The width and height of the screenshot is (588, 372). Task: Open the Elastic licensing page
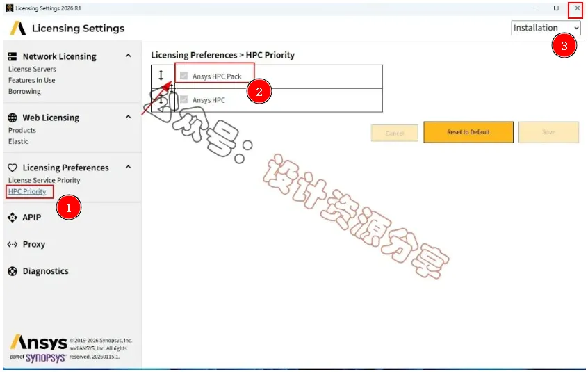(18, 141)
